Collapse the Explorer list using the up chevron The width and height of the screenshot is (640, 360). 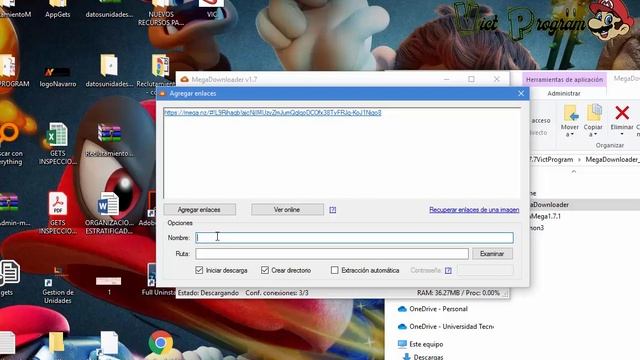click(x=573, y=172)
